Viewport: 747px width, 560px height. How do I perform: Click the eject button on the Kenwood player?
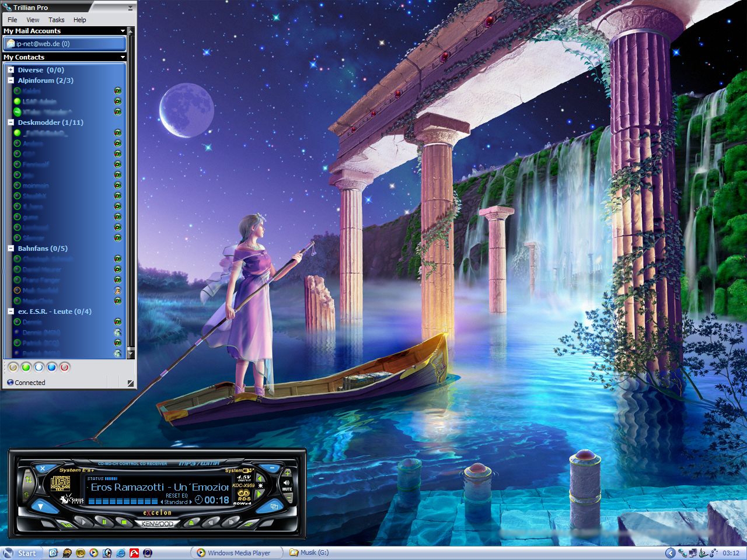click(x=191, y=522)
